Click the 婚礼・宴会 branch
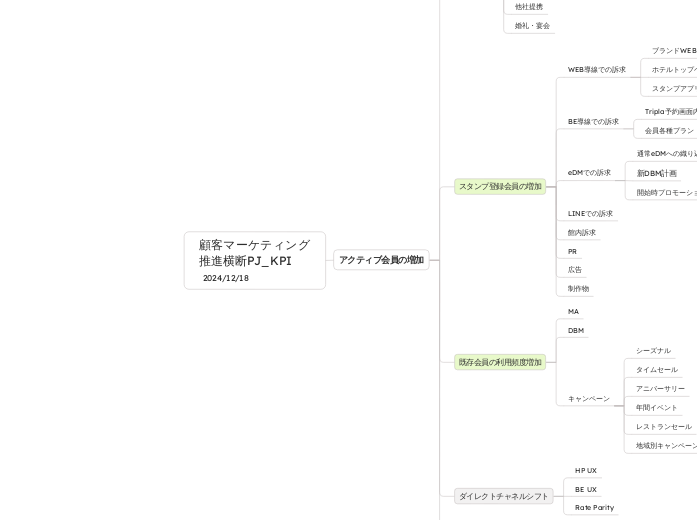 532,26
